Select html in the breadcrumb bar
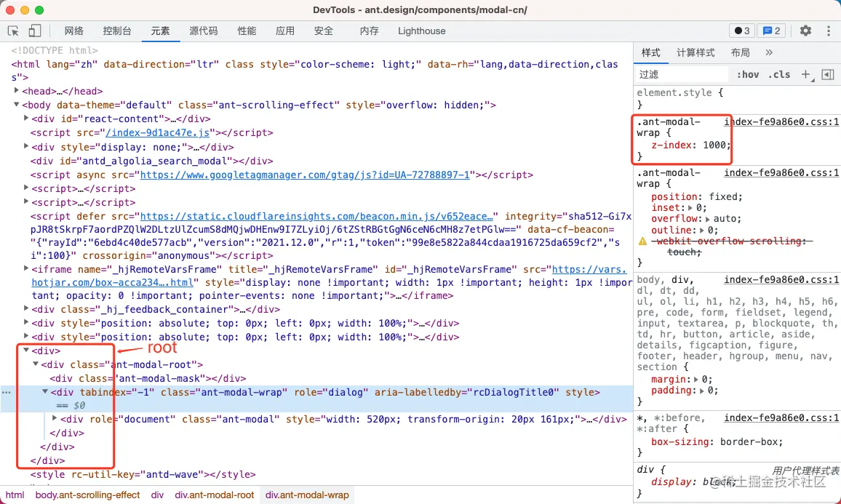 coord(15,495)
